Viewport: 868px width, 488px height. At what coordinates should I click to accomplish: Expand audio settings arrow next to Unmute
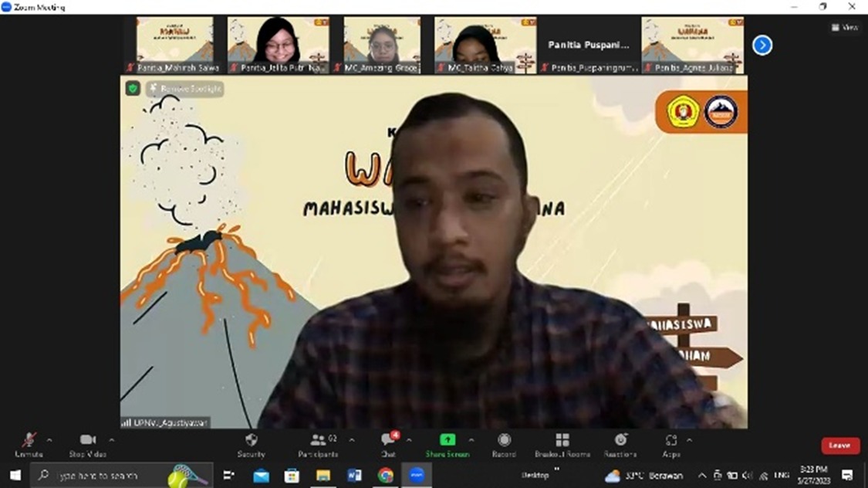(x=49, y=440)
